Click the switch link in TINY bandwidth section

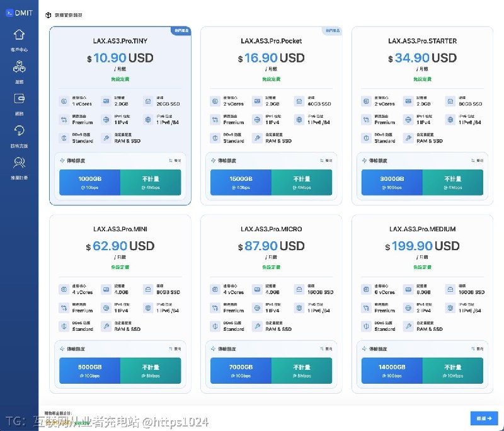[x=175, y=161]
